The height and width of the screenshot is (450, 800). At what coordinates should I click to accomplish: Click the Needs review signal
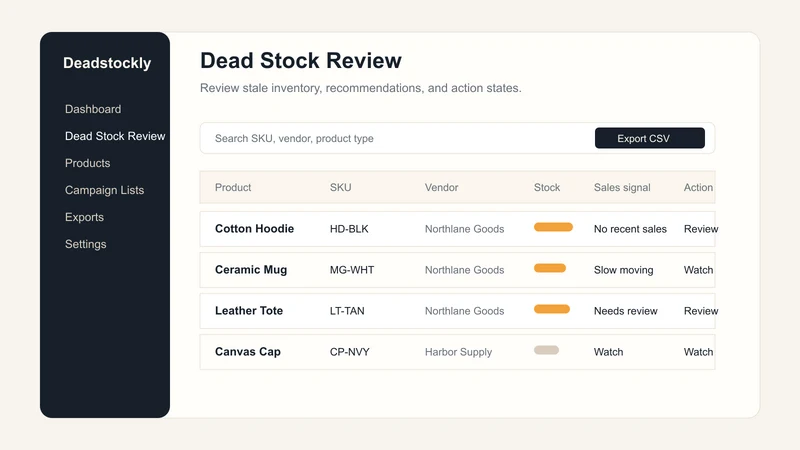point(626,311)
